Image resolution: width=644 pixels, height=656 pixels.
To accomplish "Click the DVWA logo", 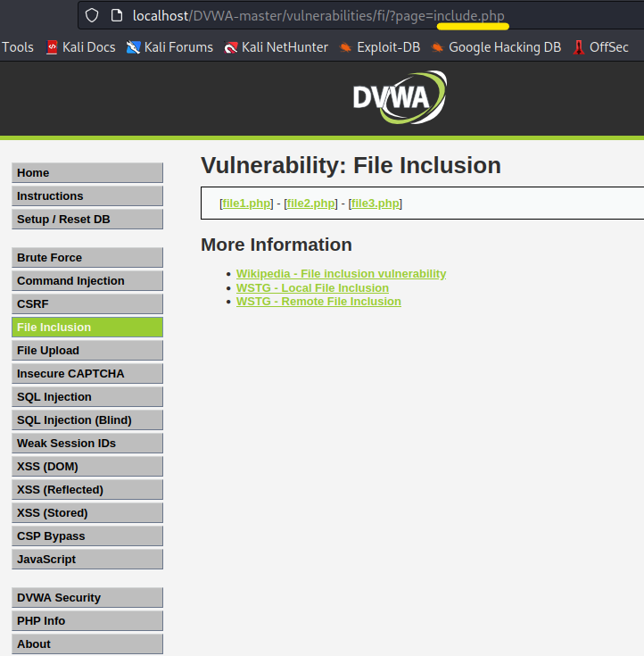I will point(400,97).
